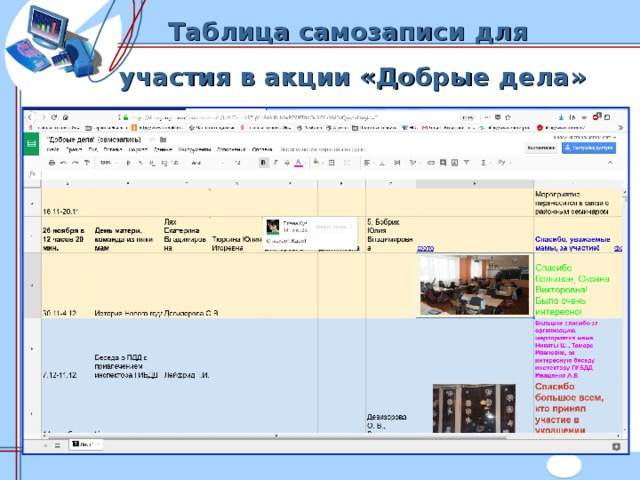The height and width of the screenshot is (480, 640).
Task: Click the blue access settings button
Action: [589, 148]
